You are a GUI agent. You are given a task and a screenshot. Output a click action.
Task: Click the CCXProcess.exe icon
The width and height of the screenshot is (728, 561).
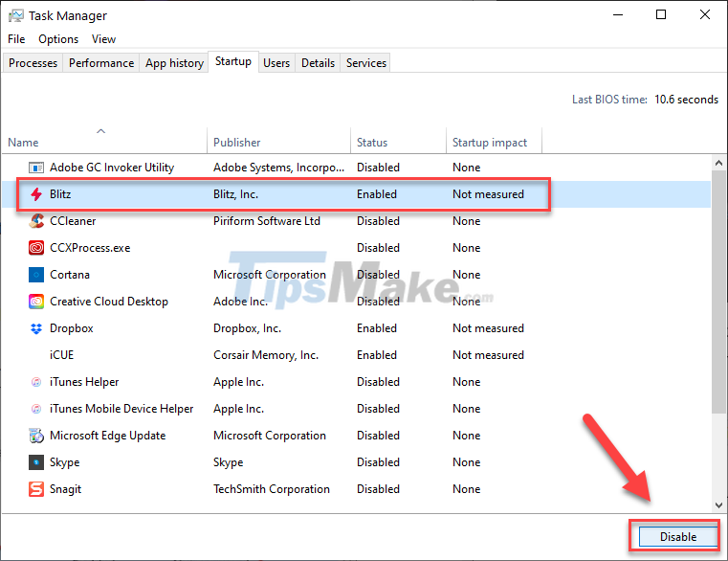(36, 248)
